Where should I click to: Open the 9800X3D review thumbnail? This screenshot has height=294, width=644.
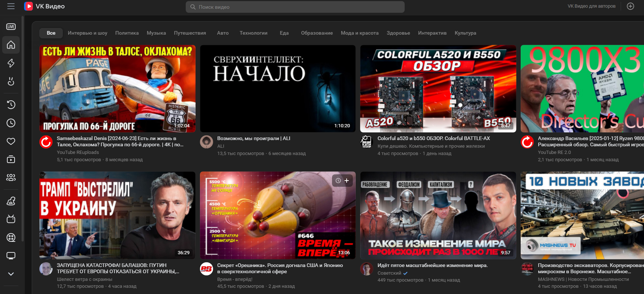582,89
